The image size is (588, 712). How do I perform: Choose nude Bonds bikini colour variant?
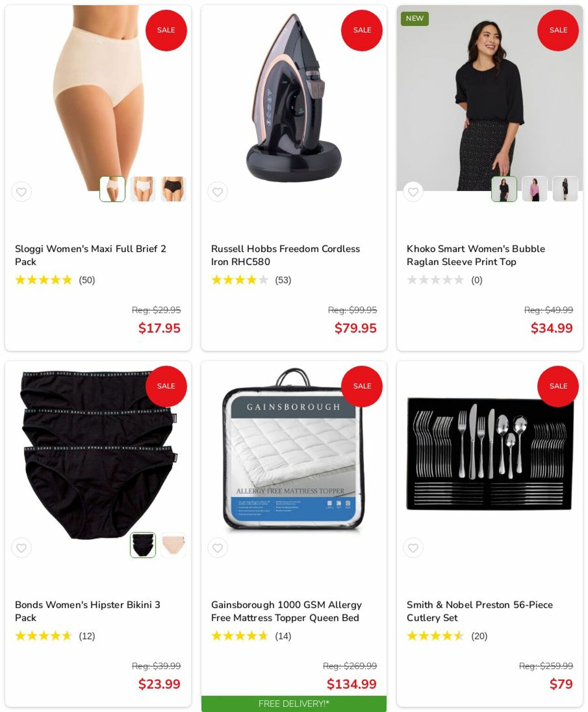pos(173,545)
